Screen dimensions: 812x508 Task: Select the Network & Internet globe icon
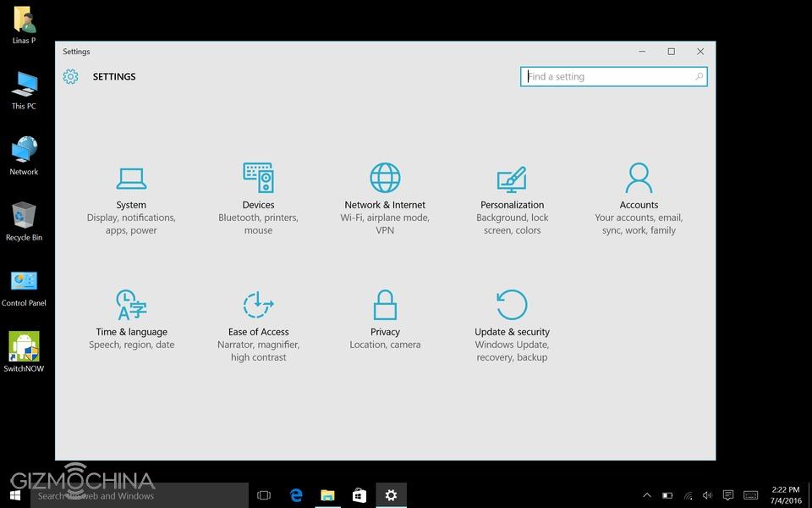385,179
